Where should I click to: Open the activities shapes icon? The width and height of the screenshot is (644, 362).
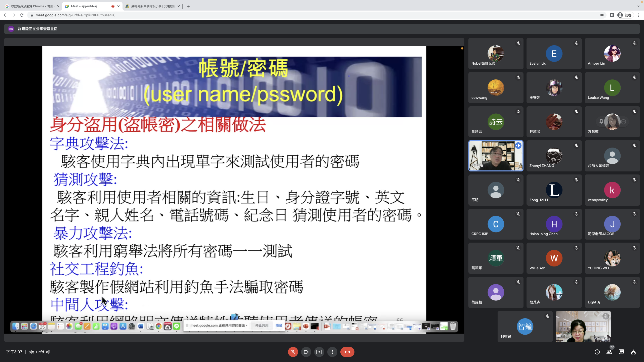point(633,352)
